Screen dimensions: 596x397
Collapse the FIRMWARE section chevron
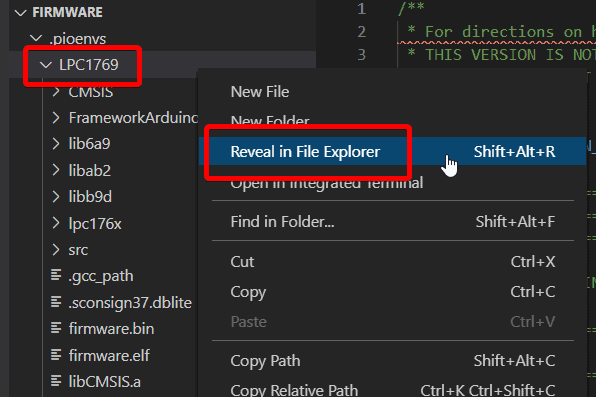click(21, 13)
